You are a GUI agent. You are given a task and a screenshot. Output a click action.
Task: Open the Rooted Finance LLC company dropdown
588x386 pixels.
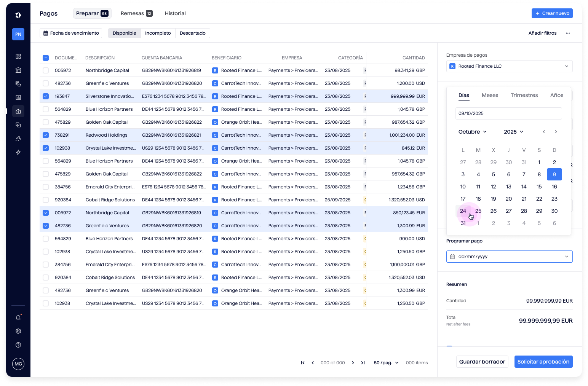(509, 66)
